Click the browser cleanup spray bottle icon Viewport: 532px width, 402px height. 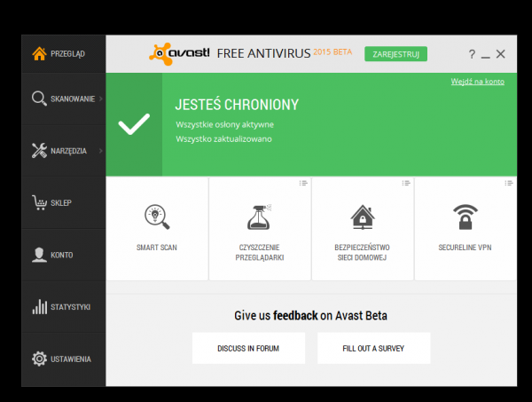coord(259,217)
